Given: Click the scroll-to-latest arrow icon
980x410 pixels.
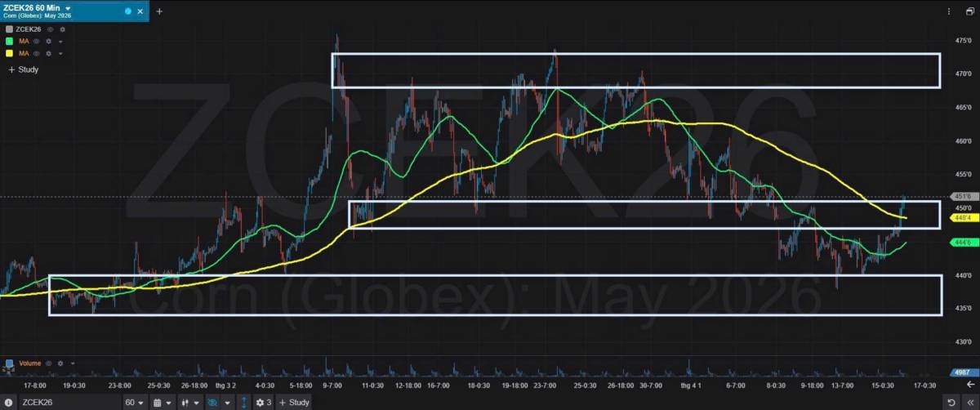Looking at the screenshot, I should 969,384.
